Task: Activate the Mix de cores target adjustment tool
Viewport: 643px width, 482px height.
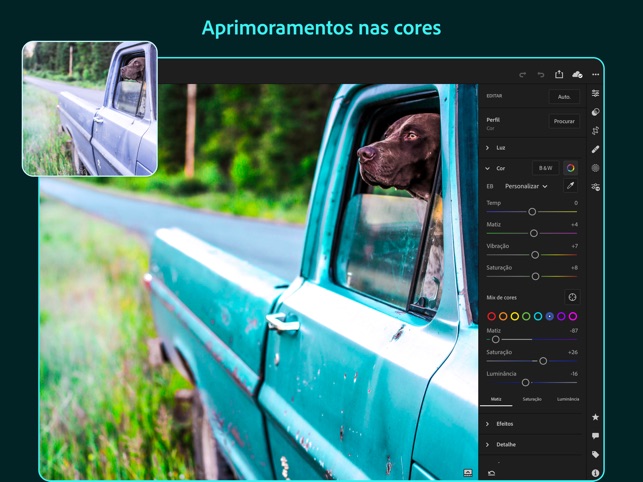Action: coord(572,297)
